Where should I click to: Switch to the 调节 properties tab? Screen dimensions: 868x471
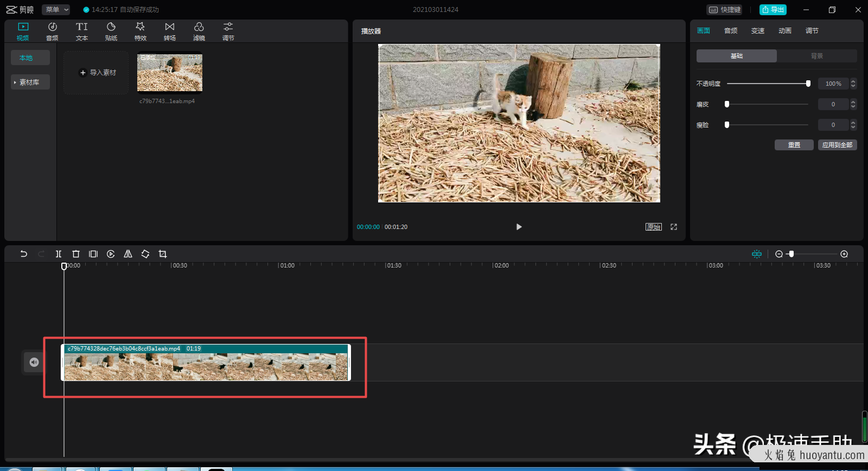click(812, 31)
